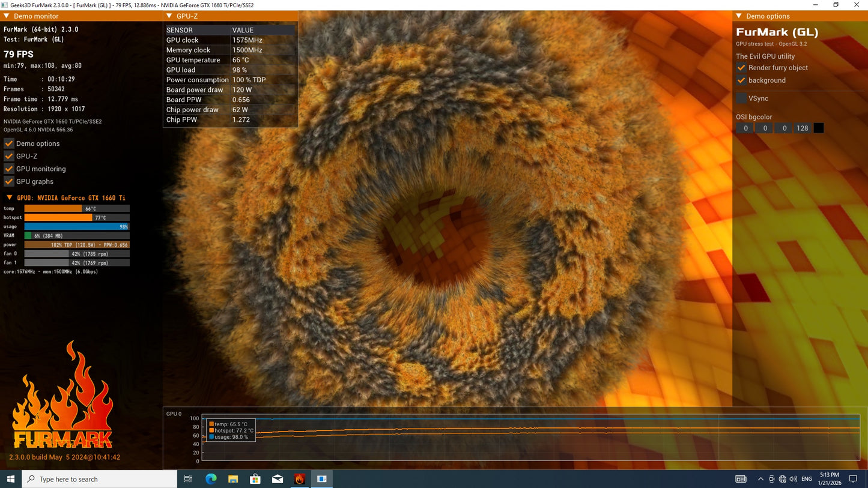This screenshot has width=868, height=488.
Task: Select the Chip PPW value 1.272
Action: [x=241, y=119]
